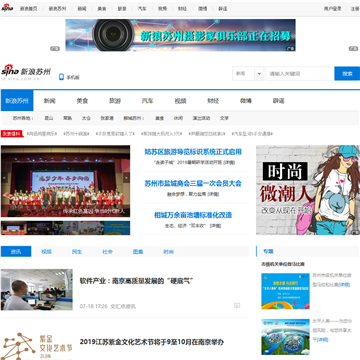
Task: Select 微博 in main navigation
Action: click(x=246, y=101)
